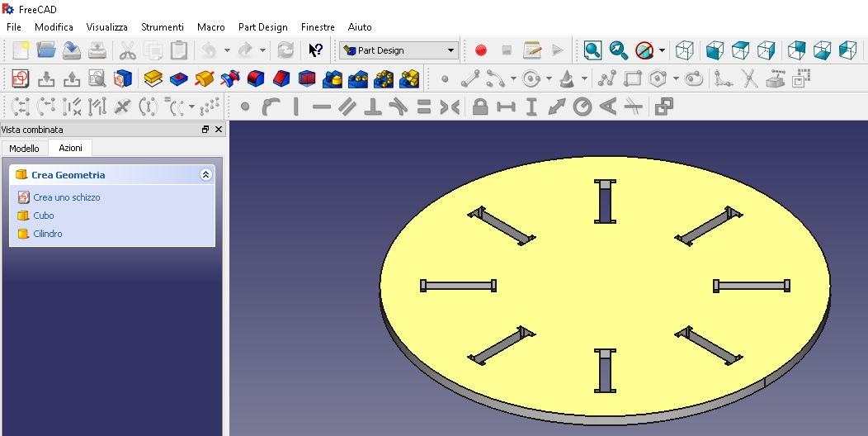Click the lock constraint padlock icon
This screenshot has height=436, width=868.
pos(480,107)
